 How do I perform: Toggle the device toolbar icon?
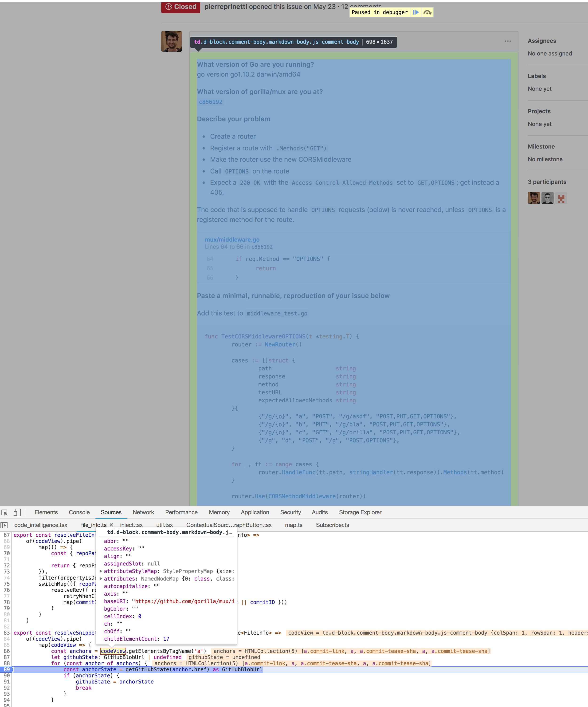pyautogui.click(x=17, y=512)
